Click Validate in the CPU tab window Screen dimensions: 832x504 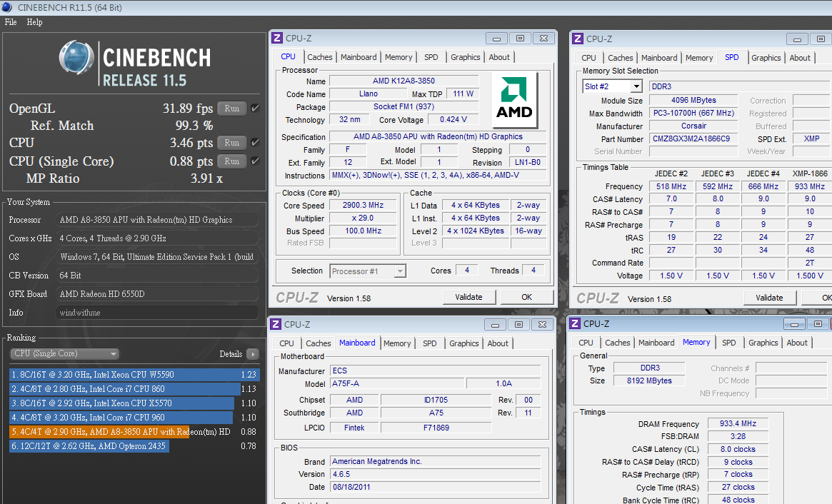point(469,297)
